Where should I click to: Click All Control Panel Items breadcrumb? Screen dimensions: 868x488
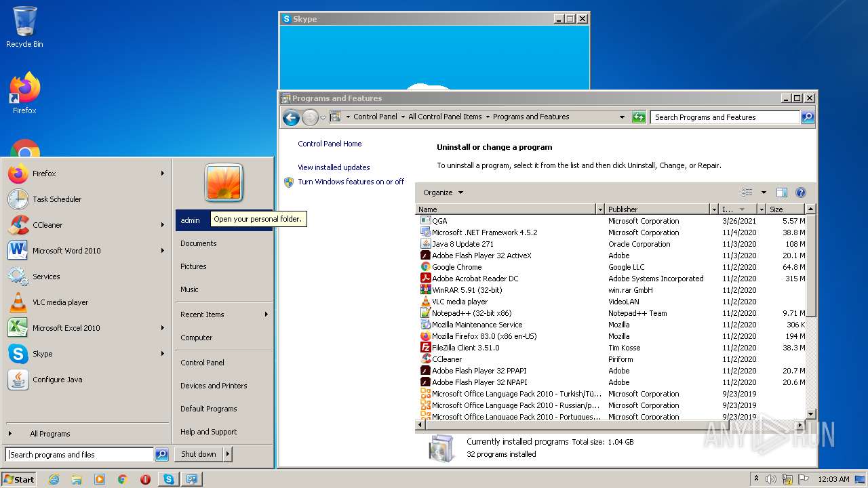tap(445, 117)
